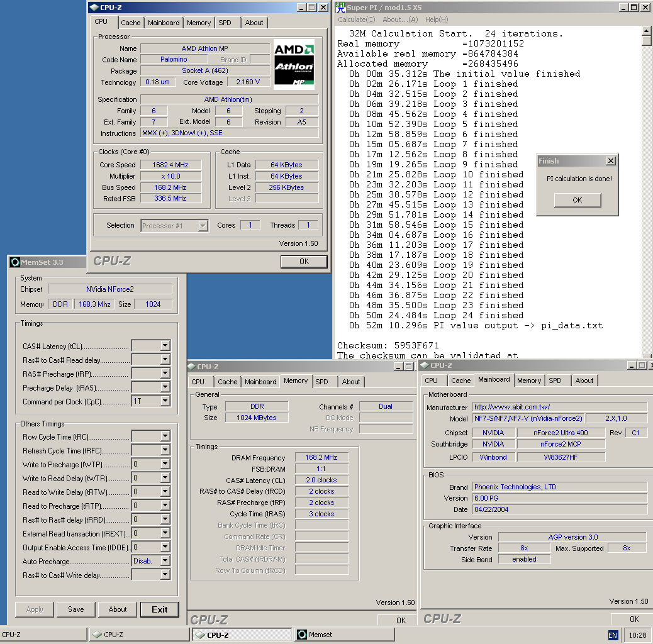The height and width of the screenshot is (644, 653).
Task: Open About menu in Super PI
Action: [x=400, y=19]
